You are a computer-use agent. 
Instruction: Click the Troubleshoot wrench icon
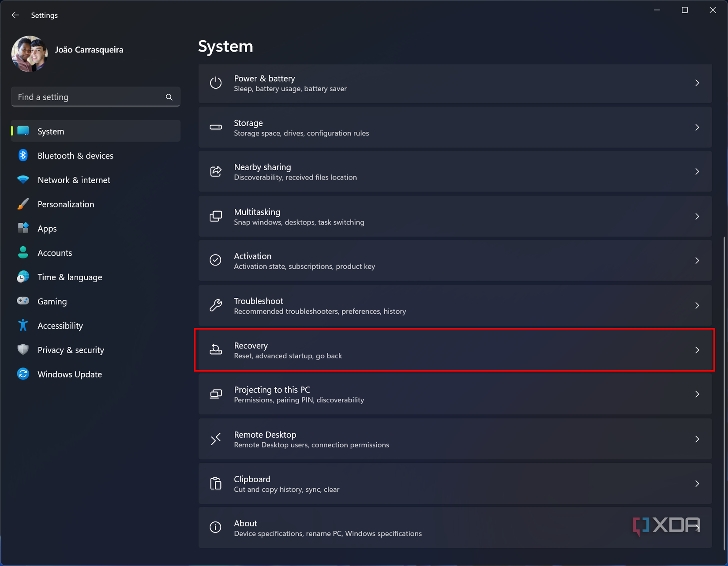pyautogui.click(x=216, y=305)
